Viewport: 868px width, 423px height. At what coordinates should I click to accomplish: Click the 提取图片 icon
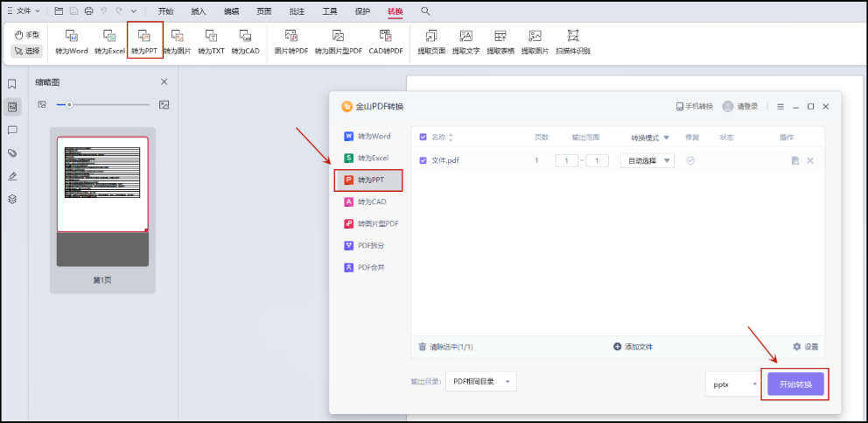tap(535, 36)
